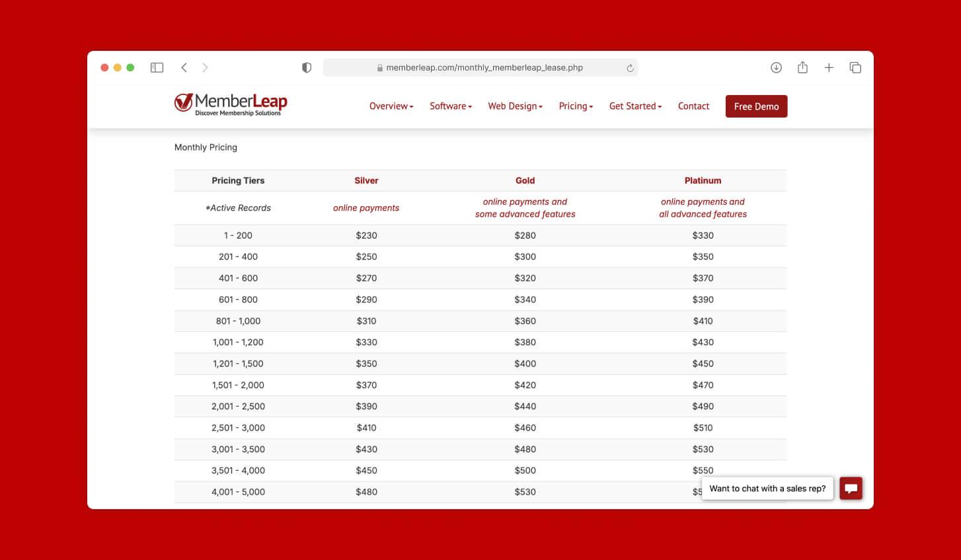Viewport: 961px width, 560px height.
Task: Expand the Pricing navigation menu
Action: 576,106
